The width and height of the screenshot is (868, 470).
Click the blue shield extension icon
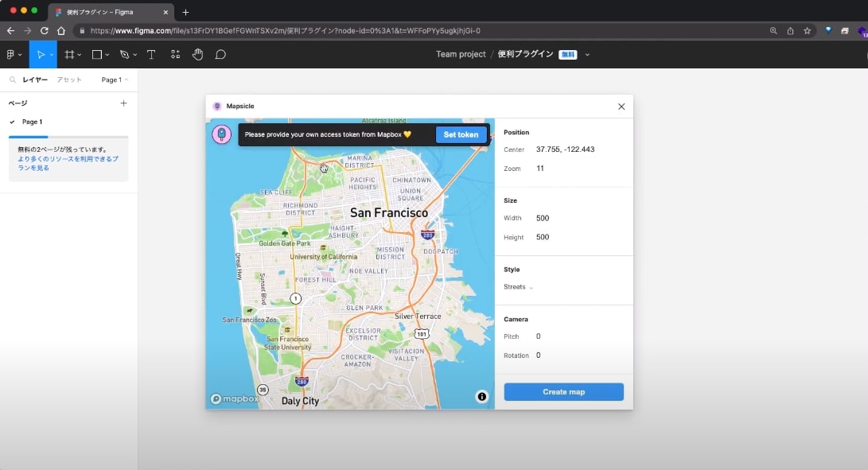[x=828, y=31]
